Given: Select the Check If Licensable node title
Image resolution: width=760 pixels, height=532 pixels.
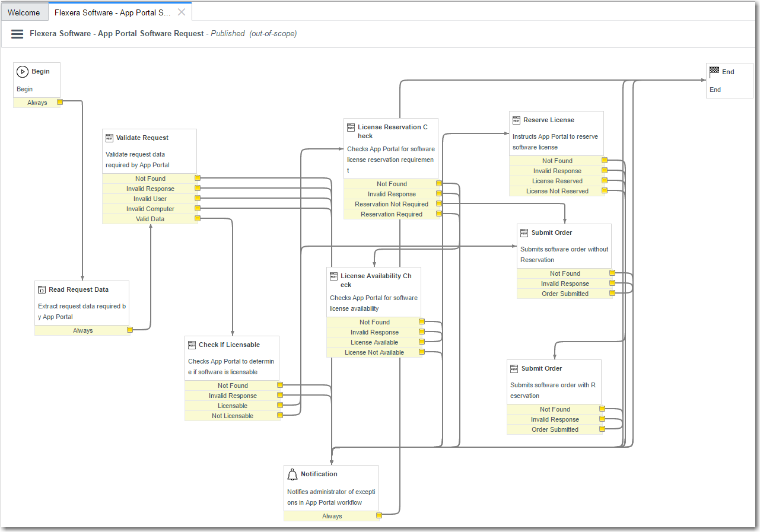Looking at the screenshot, I should coord(230,345).
